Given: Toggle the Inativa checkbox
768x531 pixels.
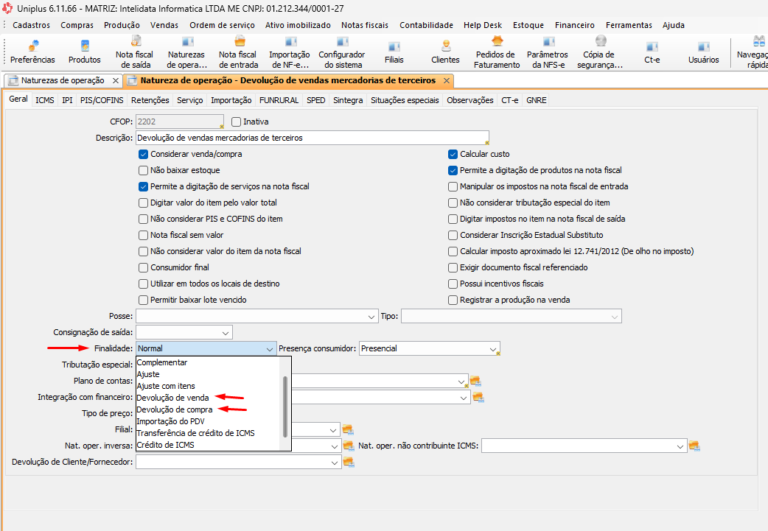Looking at the screenshot, I should pyautogui.click(x=236, y=121).
